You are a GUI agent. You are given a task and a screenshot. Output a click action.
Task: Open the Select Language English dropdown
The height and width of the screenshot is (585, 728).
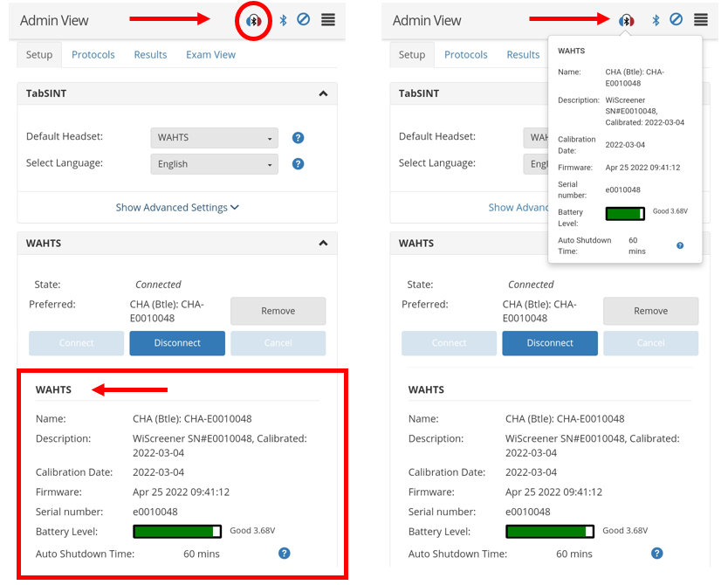pos(214,164)
